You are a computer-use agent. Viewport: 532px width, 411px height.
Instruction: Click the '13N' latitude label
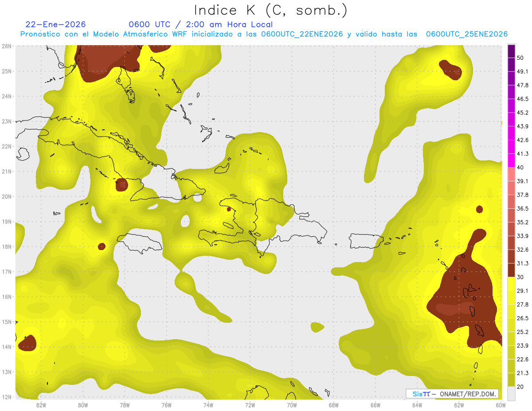coord(6,372)
